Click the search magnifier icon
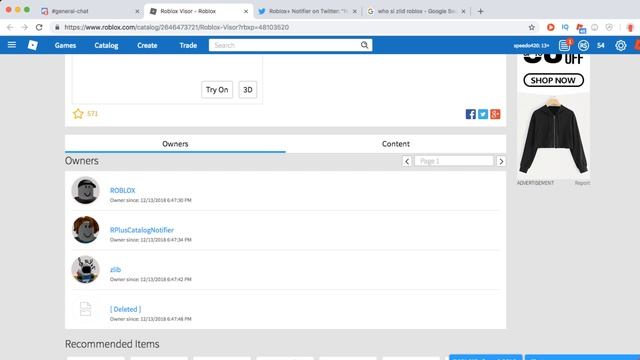 [x=364, y=45]
